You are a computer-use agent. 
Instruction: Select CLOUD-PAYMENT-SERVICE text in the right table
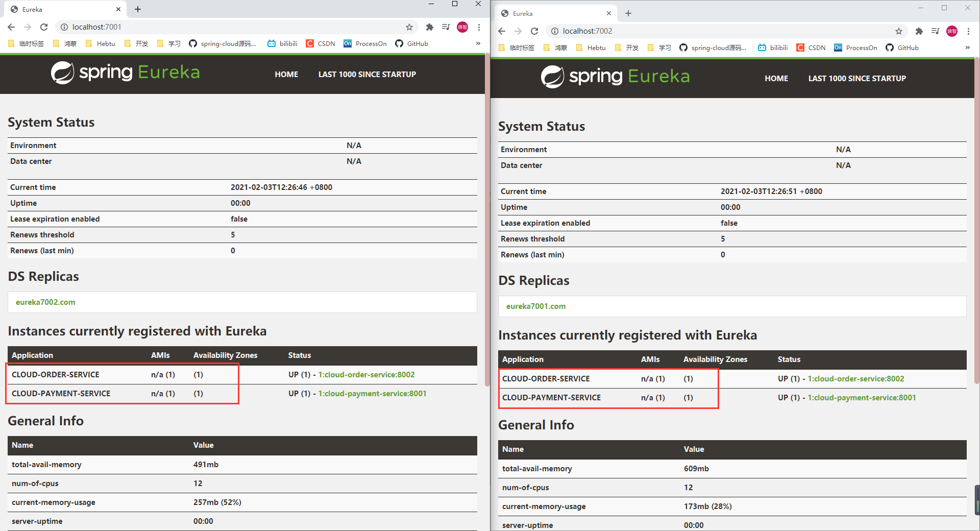click(551, 398)
